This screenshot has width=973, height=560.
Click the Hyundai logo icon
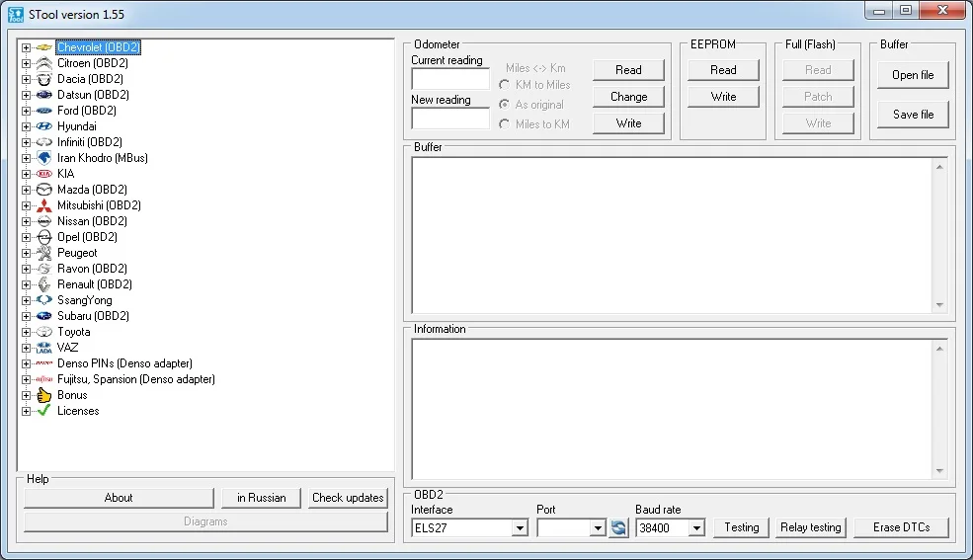[x=44, y=126]
